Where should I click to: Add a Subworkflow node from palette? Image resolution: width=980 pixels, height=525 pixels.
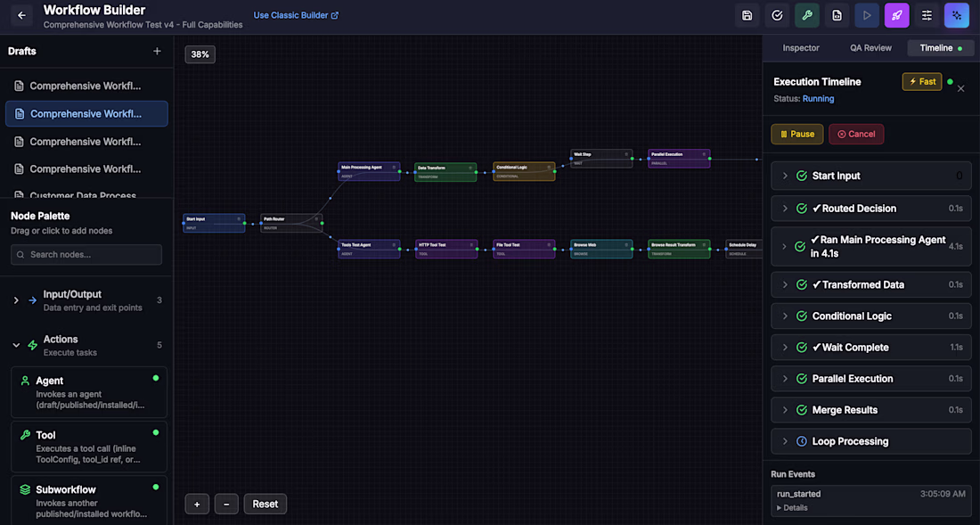pos(89,501)
